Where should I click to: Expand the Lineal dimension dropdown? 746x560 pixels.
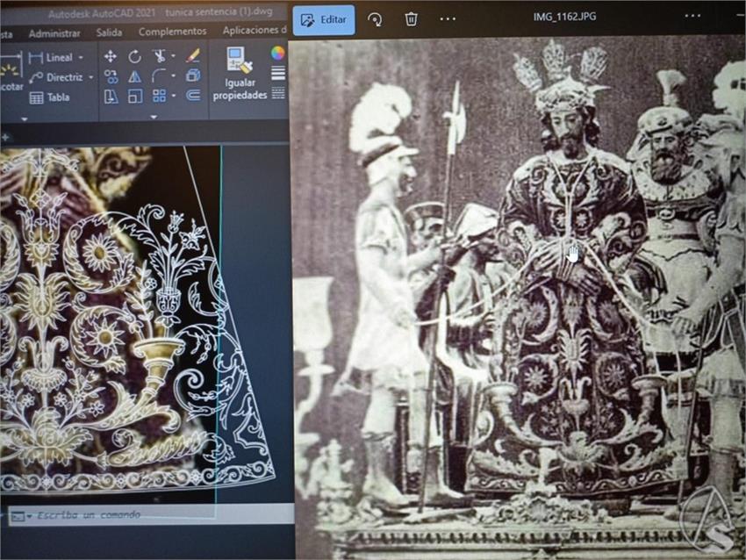(81, 58)
